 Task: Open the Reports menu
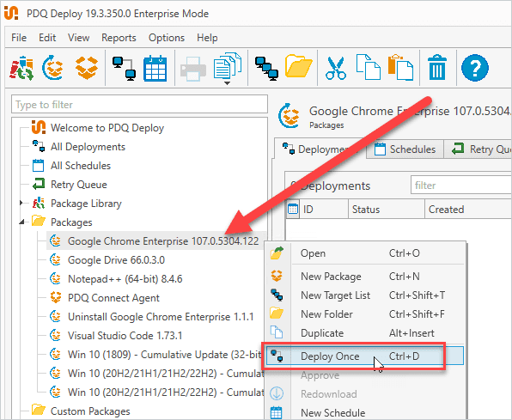(x=119, y=38)
